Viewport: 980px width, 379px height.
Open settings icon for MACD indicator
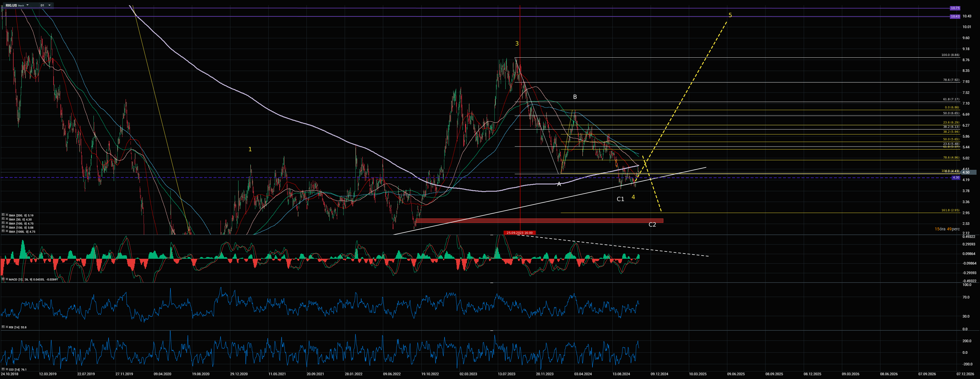[x=3, y=279]
